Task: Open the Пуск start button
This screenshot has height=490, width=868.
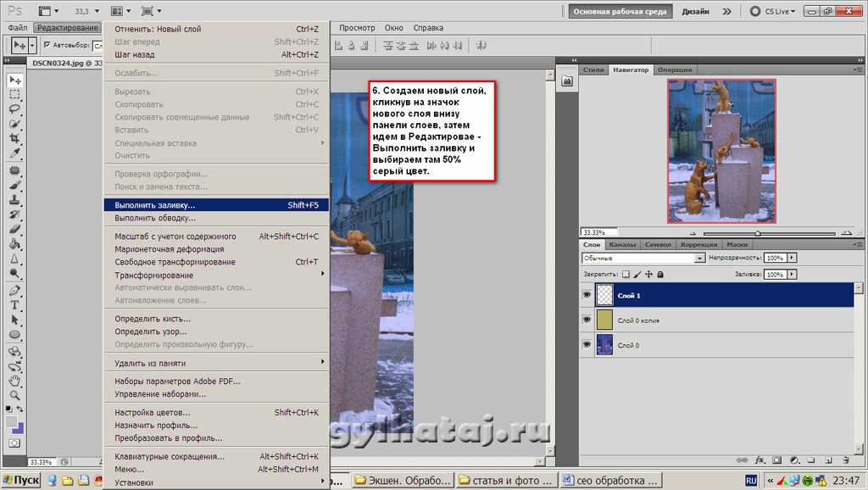Action: [20, 480]
